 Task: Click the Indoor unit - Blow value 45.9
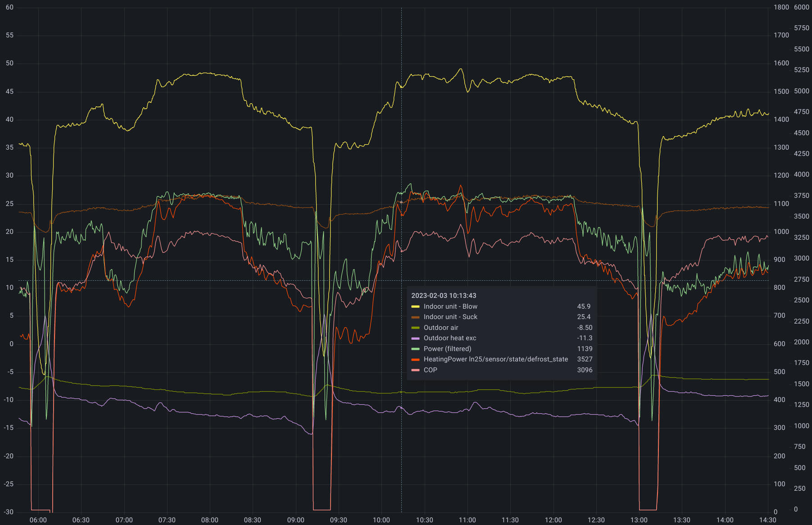point(584,306)
